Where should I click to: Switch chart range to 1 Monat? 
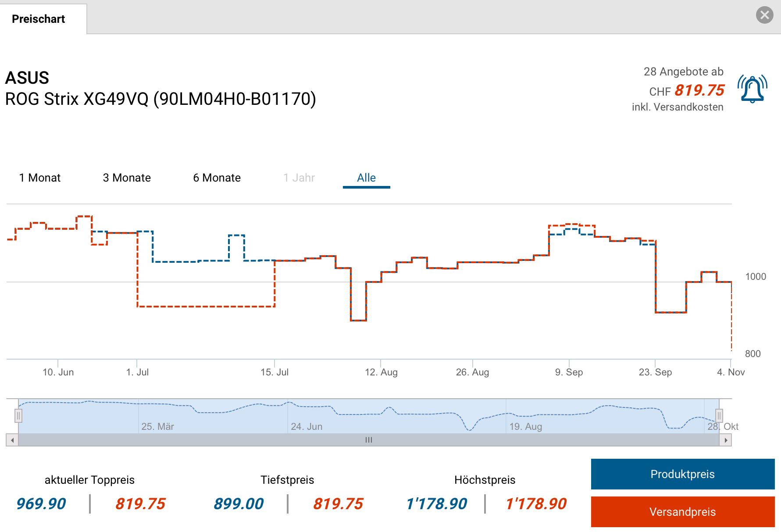[x=40, y=178]
